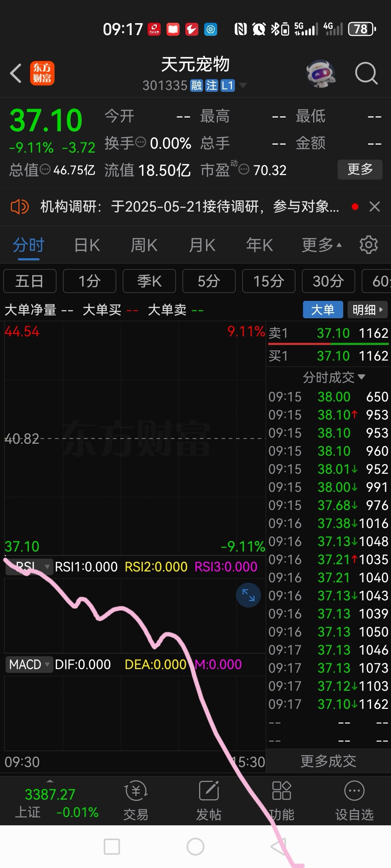
Task: Tap 更多 quote details button
Action: click(x=360, y=169)
